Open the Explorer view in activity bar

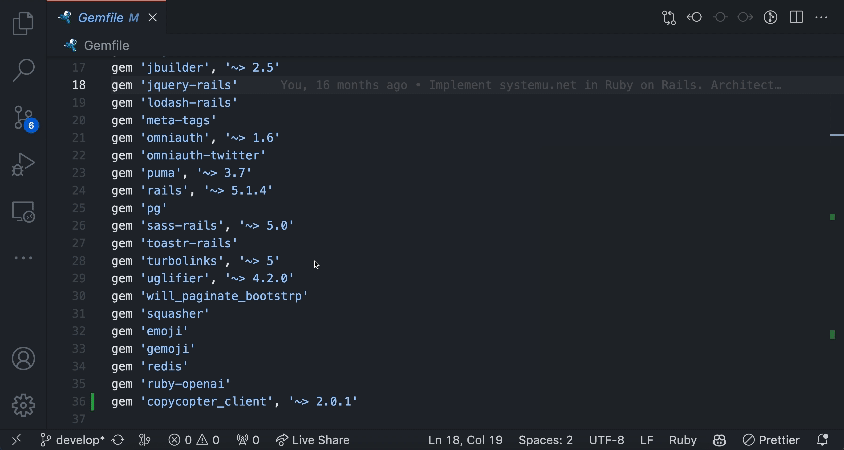tap(23, 24)
